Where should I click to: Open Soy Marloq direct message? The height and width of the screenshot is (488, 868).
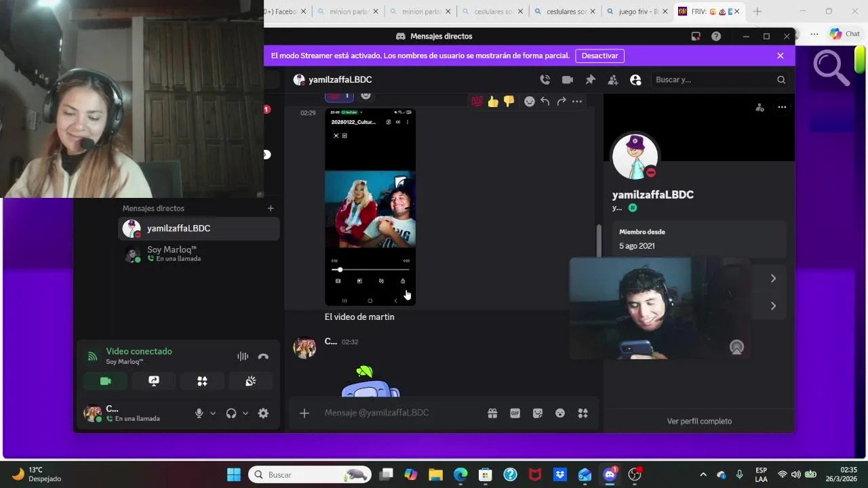point(199,254)
